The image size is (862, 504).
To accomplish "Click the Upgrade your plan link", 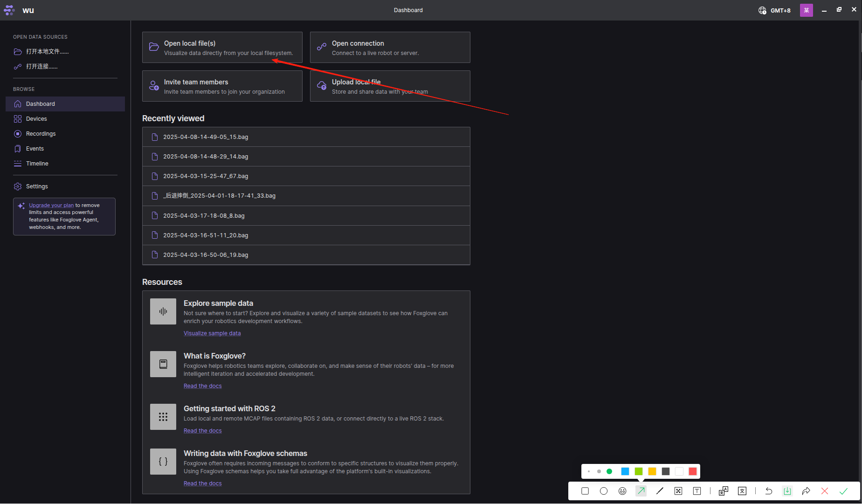I will (51, 205).
